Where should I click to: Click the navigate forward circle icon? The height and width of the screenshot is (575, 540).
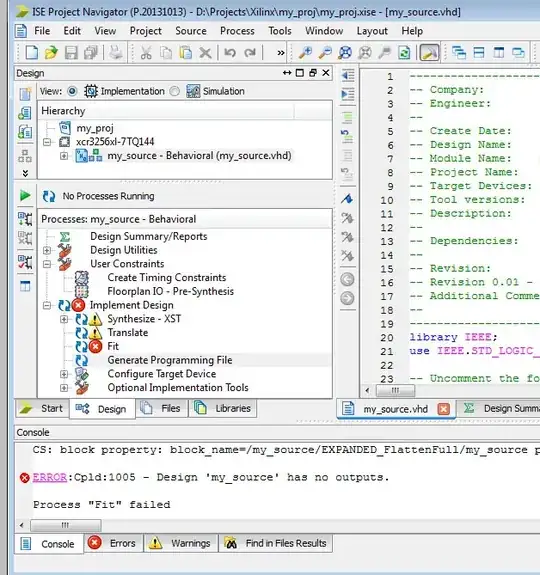click(x=347, y=298)
